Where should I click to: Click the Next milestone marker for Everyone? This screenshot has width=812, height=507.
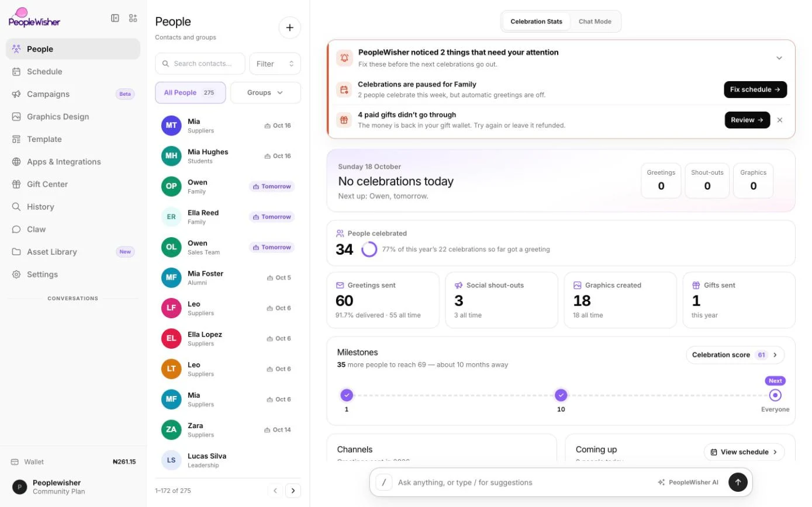point(775,395)
